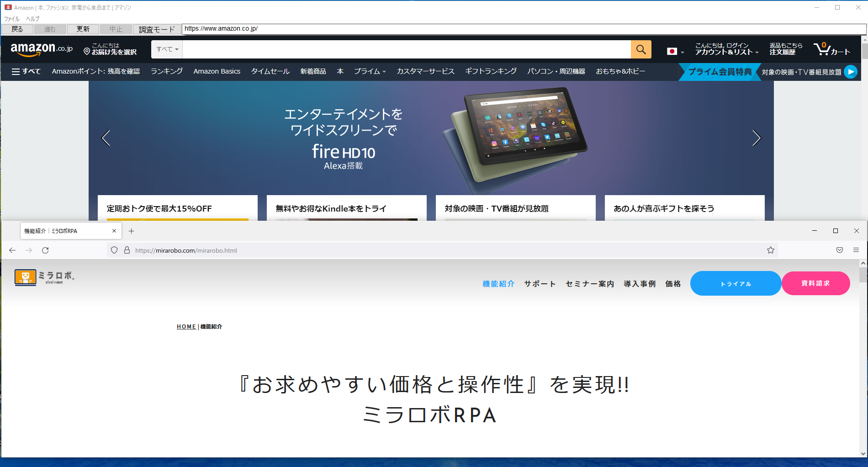Open the 定期おトク便で最大15%OFF card
This screenshot has height=467, width=868.
coord(178,208)
